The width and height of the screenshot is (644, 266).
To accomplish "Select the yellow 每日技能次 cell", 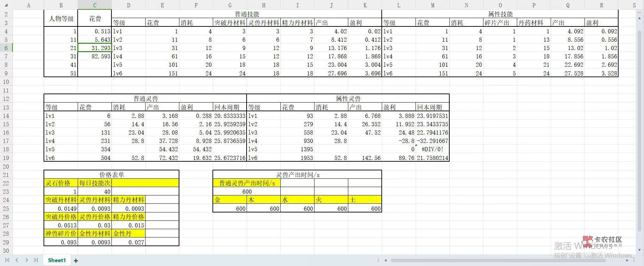I will [95, 183].
